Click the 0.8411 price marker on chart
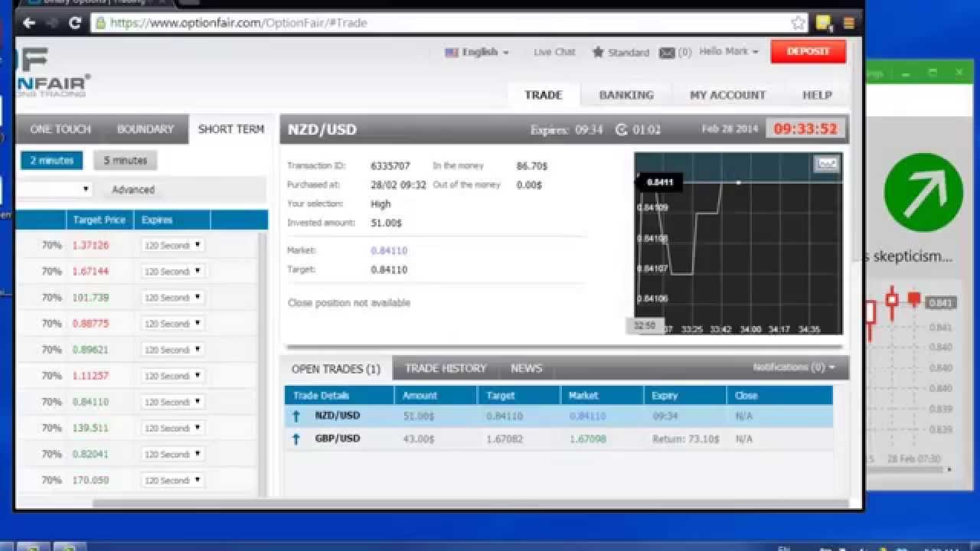Image resolution: width=980 pixels, height=551 pixels. click(660, 183)
